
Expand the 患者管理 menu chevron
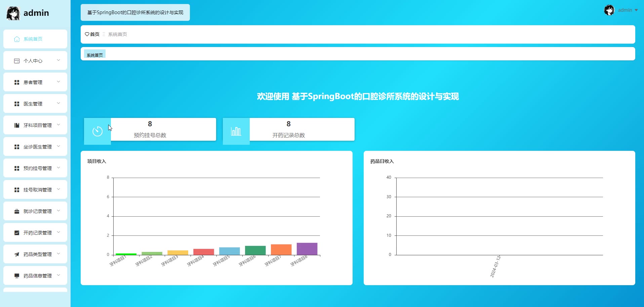point(58,82)
